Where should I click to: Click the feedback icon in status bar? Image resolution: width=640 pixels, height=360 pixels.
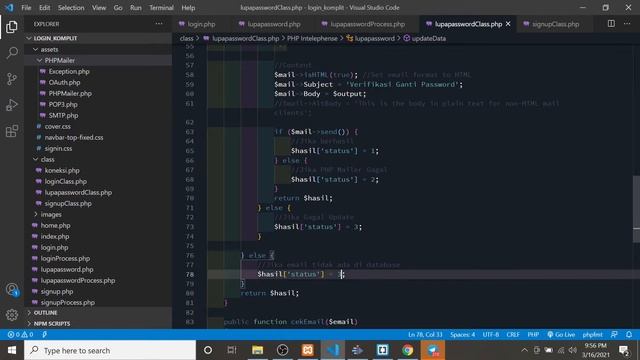click(x=614, y=334)
